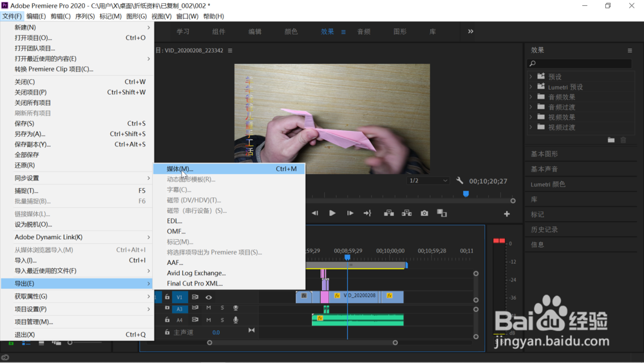The image size is (644, 363).
Task: Expand the 视频过渡 folder
Action: pyautogui.click(x=531, y=127)
